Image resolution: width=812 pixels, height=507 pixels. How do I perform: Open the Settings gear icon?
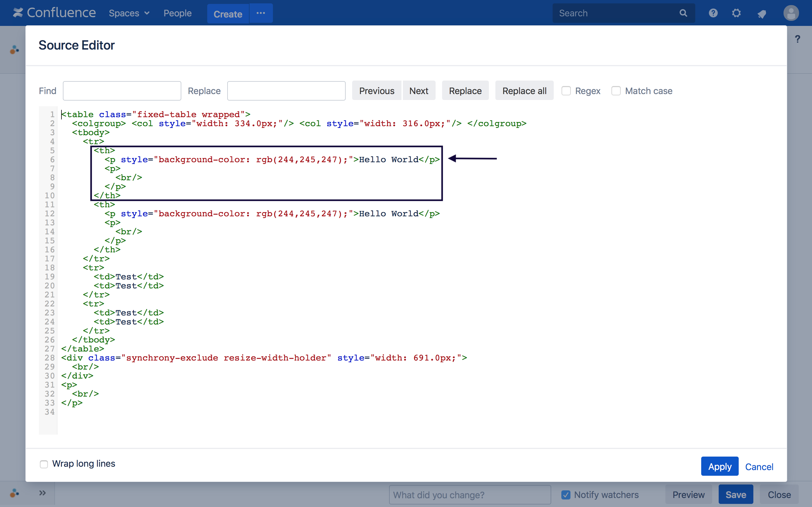click(x=737, y=13)
